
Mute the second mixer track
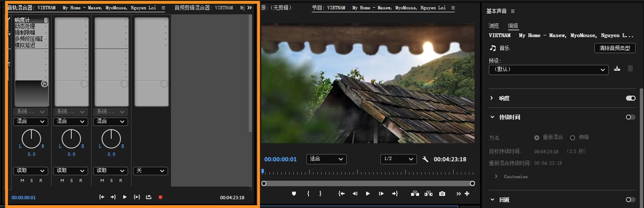(63, 180)
